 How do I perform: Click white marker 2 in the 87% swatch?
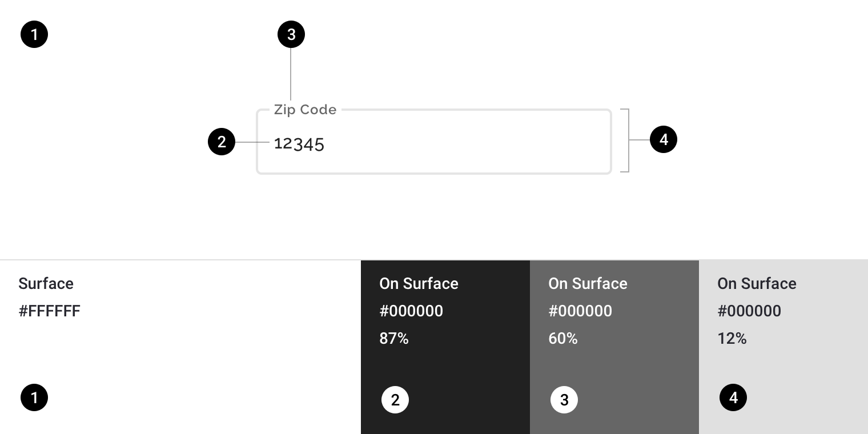pyautogui.click(x=395, y=400)
